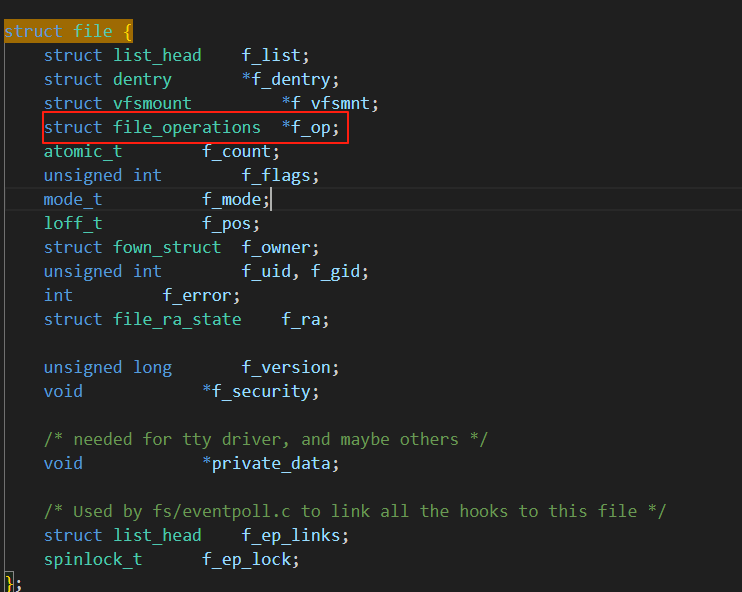
Task: Click the tty driver comment line
Action: [265, 439]
